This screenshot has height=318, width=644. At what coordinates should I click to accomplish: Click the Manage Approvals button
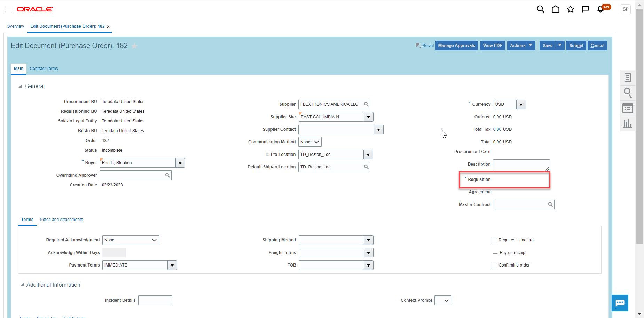pyautogui.click(x=456, y=46)
